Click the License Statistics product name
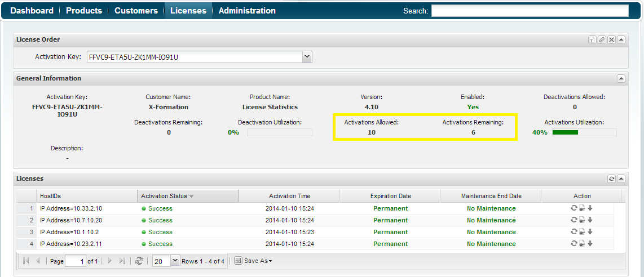 click(270, 107)
